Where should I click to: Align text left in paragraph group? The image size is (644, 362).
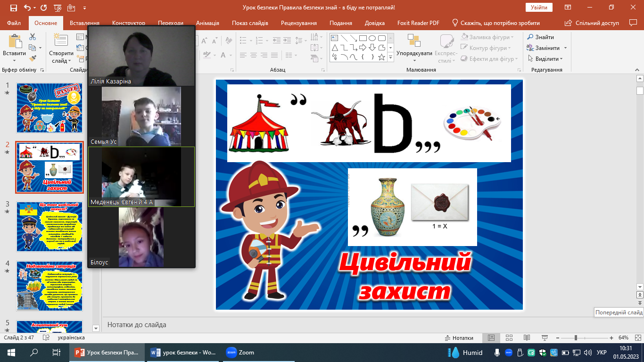(243, 55)
